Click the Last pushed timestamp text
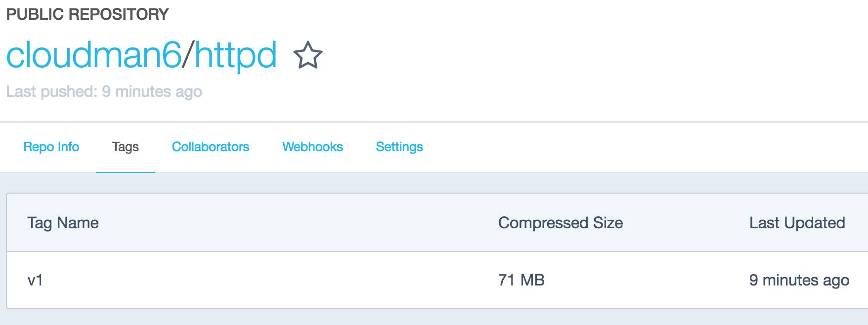 pos(104,91)
